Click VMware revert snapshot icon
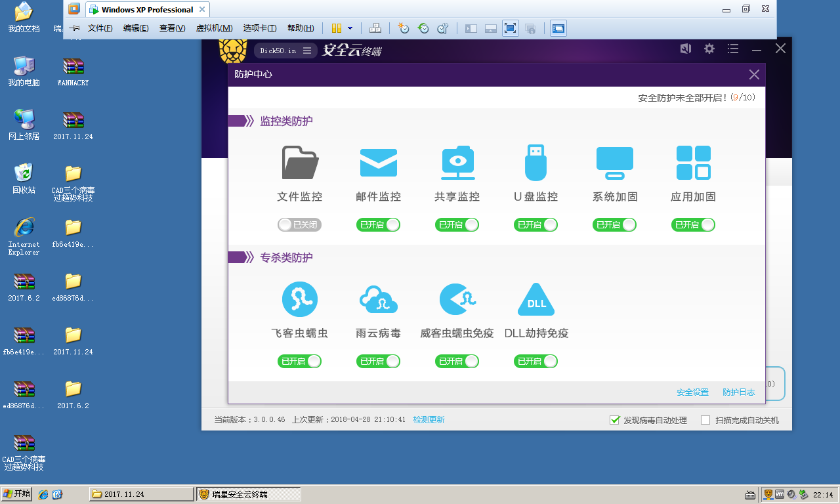Screen dimensions: 840x504 [x=423, y=28]
